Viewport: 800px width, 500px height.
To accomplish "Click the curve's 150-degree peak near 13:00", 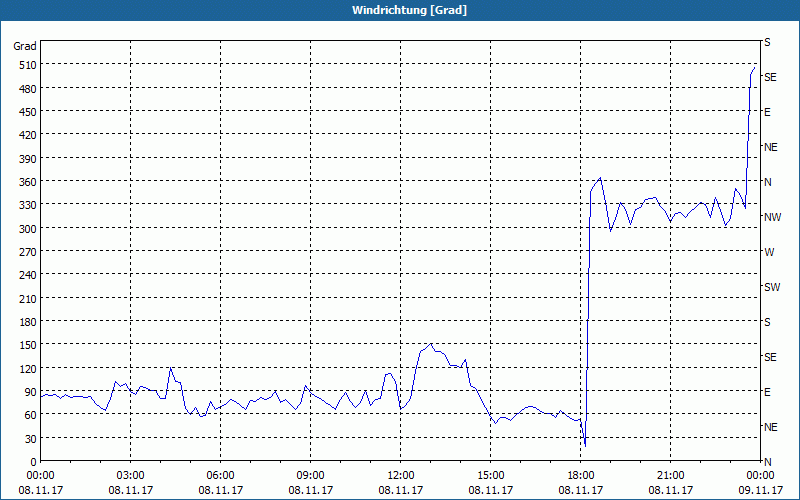I will tap(431, 344).
